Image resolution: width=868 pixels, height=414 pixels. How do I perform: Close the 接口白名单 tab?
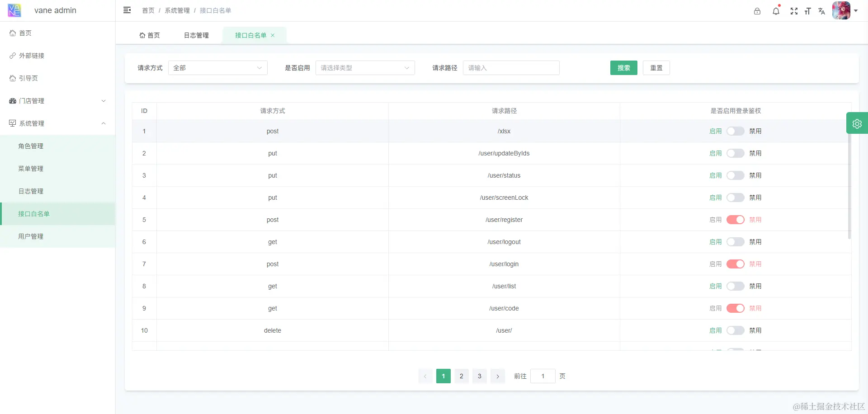273,35
